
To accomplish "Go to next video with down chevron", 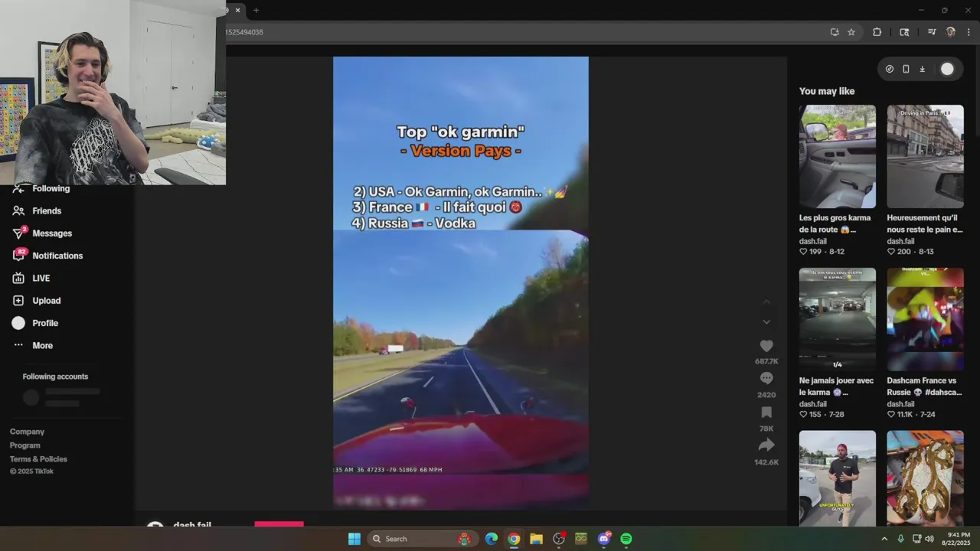I will [766, 322].
